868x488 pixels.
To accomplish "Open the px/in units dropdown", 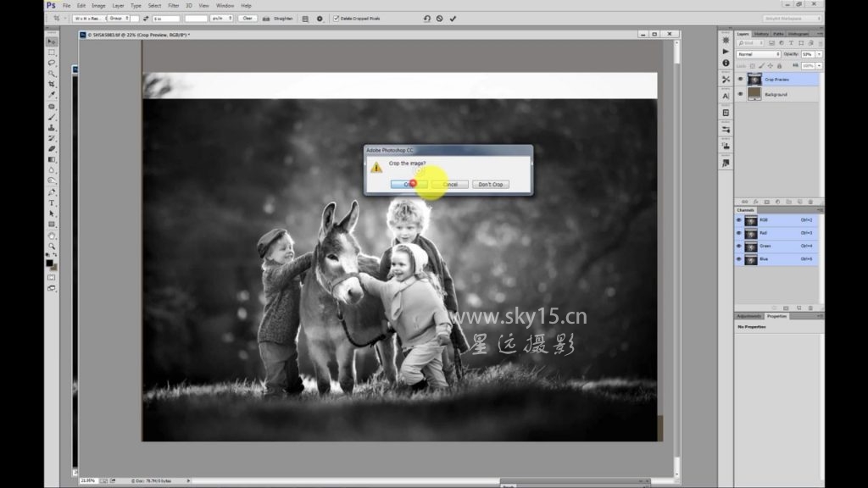I will (221, 19).
